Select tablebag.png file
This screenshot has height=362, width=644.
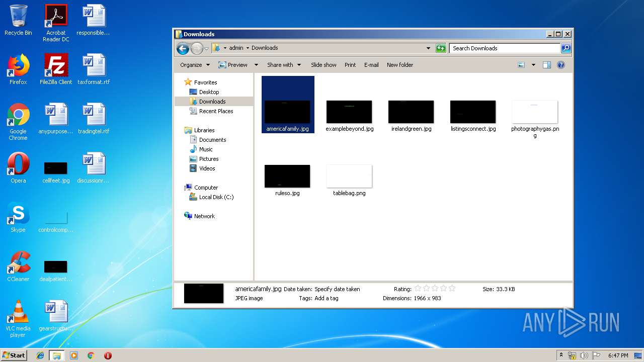349,176
